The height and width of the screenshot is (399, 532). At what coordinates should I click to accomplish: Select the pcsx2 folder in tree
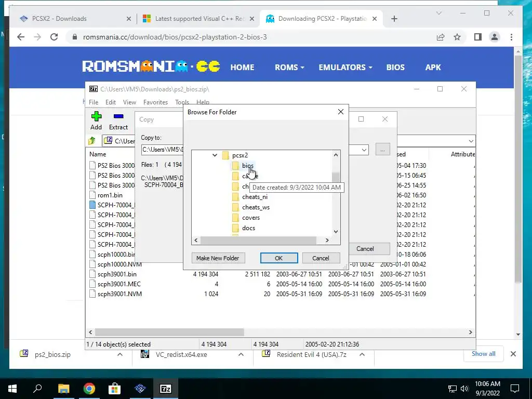point(240,155)
